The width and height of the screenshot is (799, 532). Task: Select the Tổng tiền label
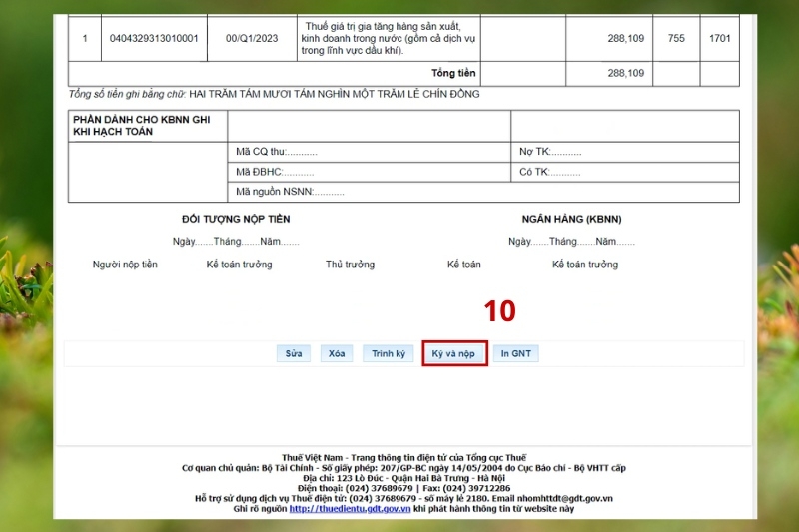pos(453,73)
